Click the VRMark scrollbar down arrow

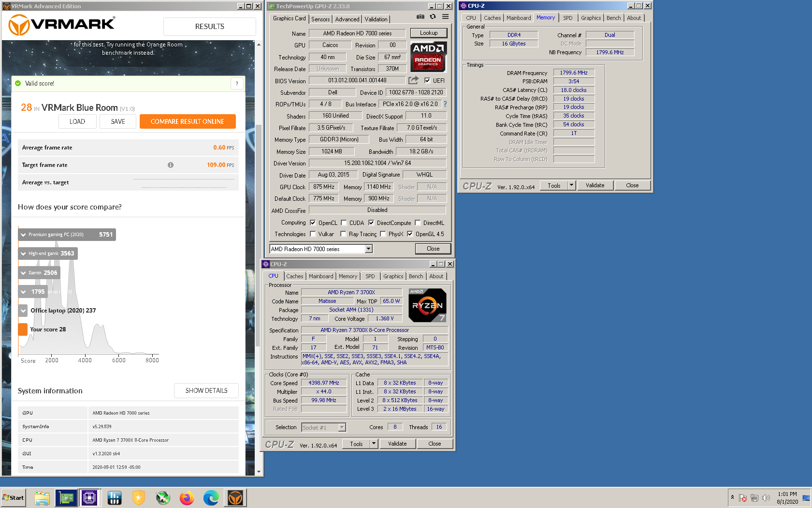259,472
